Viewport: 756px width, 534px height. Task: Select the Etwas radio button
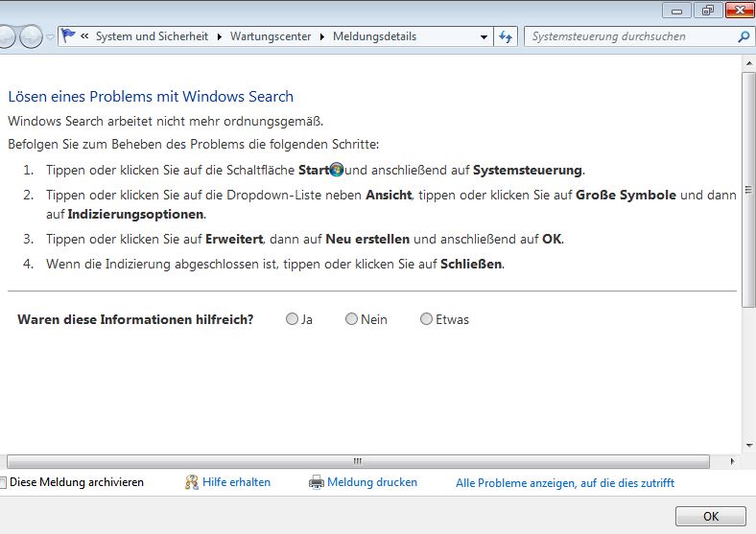(x=426, y=319)
